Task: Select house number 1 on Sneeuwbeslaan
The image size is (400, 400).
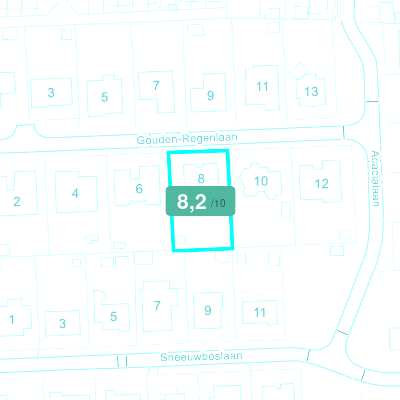Action: pyautogui.click(x=12, y=319)
